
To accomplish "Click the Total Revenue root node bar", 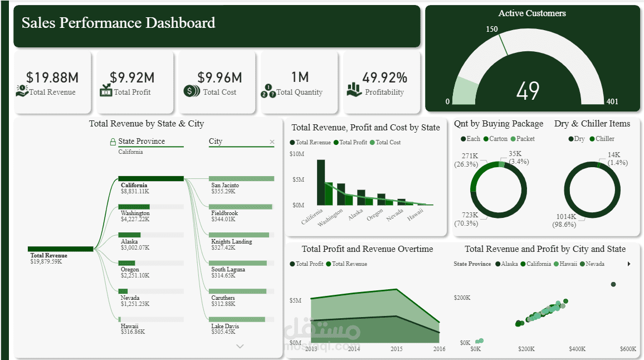I will point(60,249).
